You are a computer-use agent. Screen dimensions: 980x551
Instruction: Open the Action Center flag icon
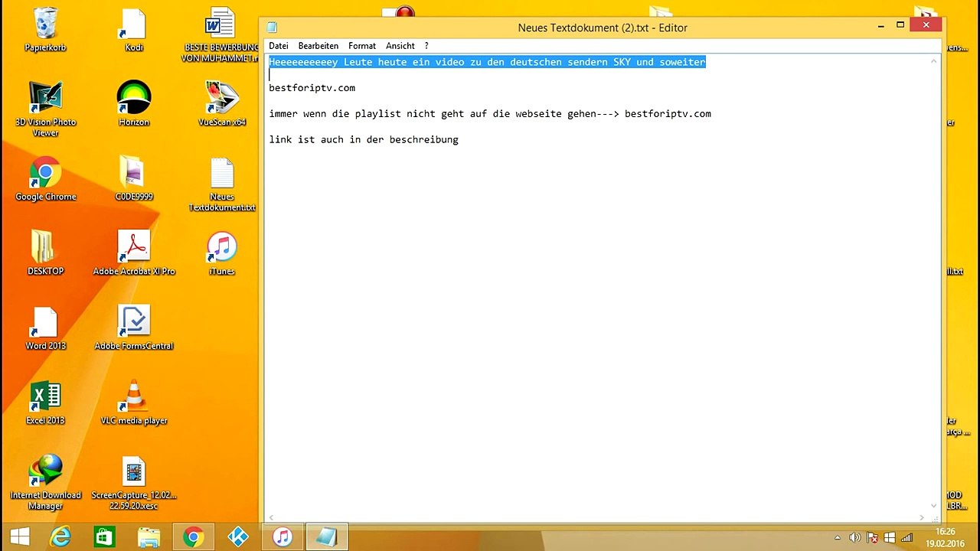tap(873, 537)
